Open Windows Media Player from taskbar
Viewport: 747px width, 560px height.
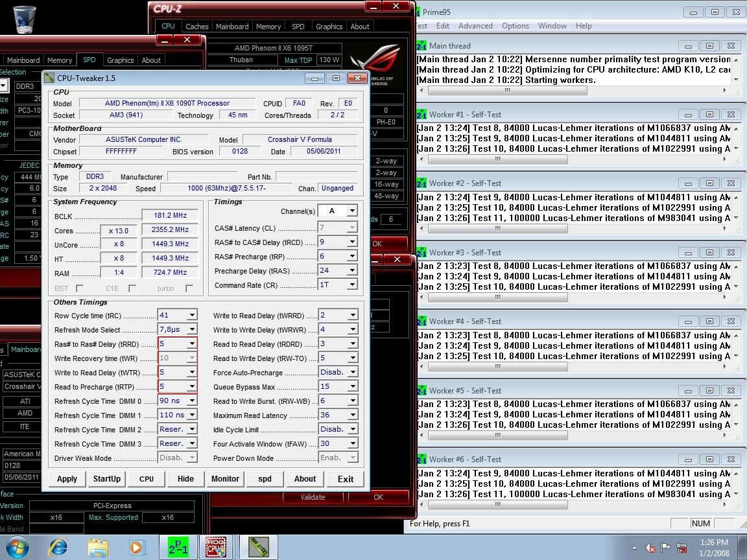pyautogui.click(x=137, y=548)
